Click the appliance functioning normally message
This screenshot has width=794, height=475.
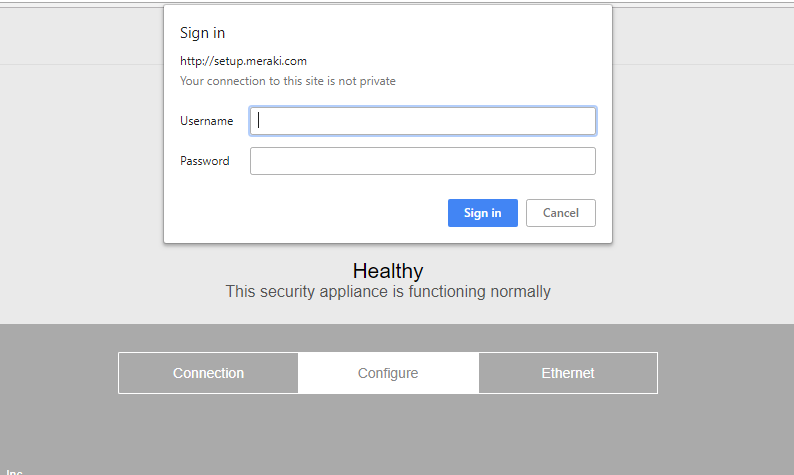click(388, 292)
